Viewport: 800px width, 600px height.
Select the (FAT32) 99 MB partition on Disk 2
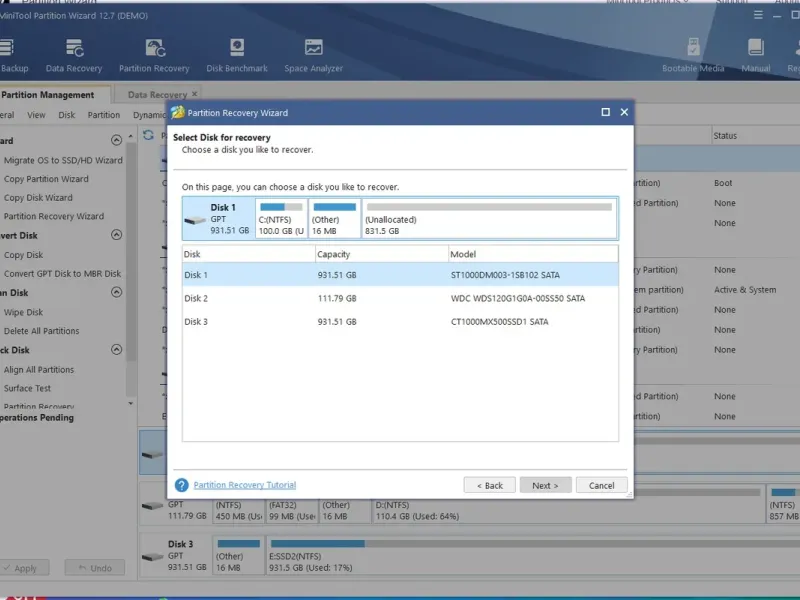click(x=292, y=510)
